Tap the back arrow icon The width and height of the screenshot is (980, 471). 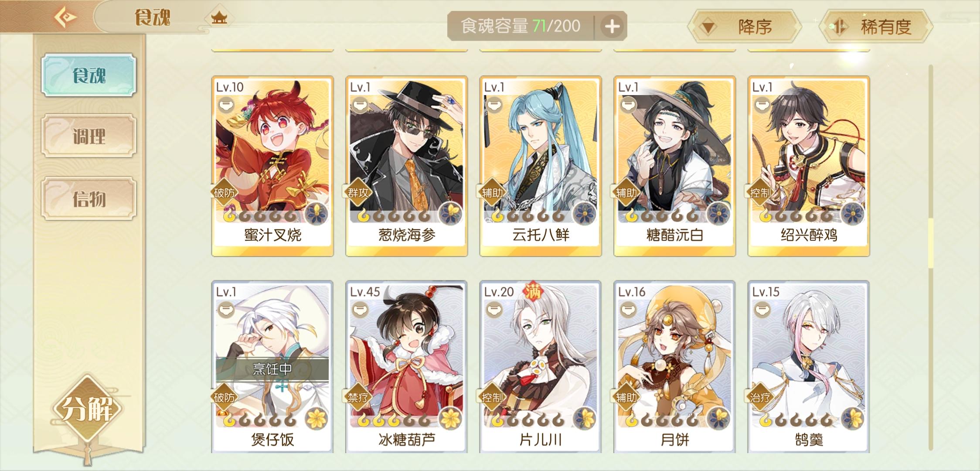[65, 17]
